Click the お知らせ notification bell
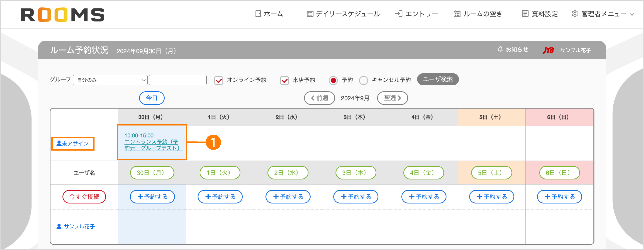This screenshot has height=250, width=644. [500, 50]
